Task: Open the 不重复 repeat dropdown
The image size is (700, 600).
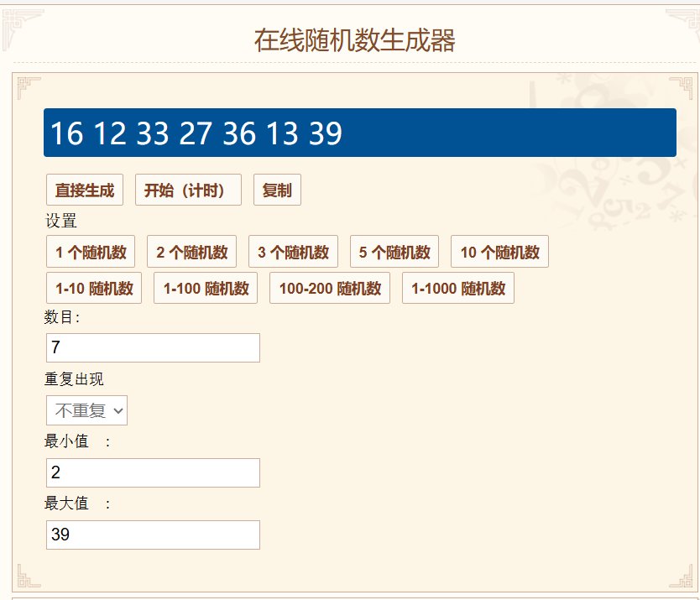Action: coord(87,410)
